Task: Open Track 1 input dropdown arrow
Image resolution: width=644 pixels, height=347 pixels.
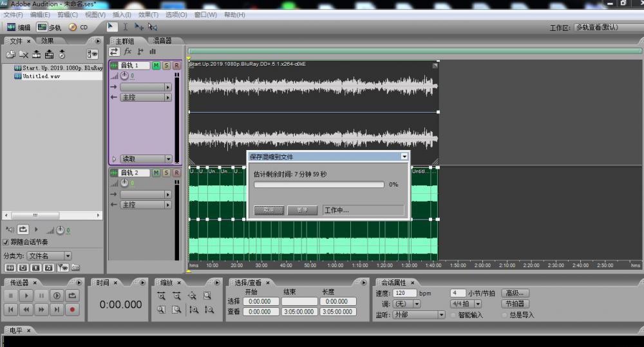Action: click(x=167, y=87)
